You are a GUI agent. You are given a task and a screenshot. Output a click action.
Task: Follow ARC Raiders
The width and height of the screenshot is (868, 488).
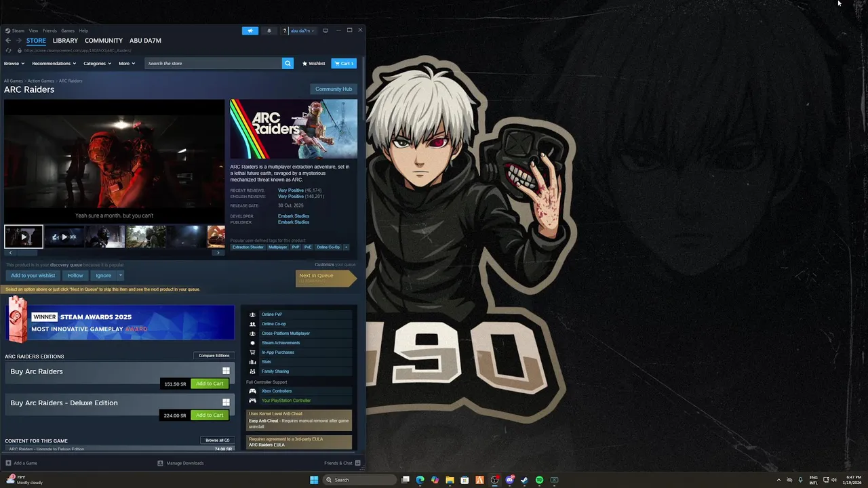pyautogui.click(x=75, y=275)
